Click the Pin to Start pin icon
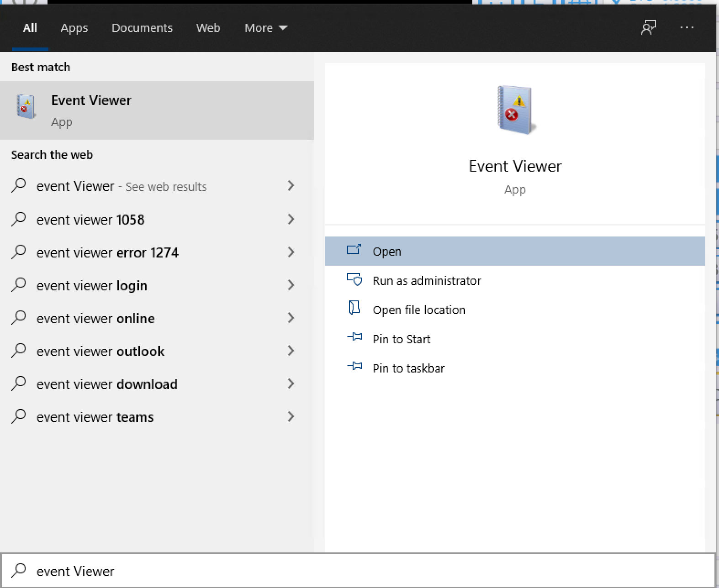This screenshot has width=719, height=588. click(x=354, y=338)
